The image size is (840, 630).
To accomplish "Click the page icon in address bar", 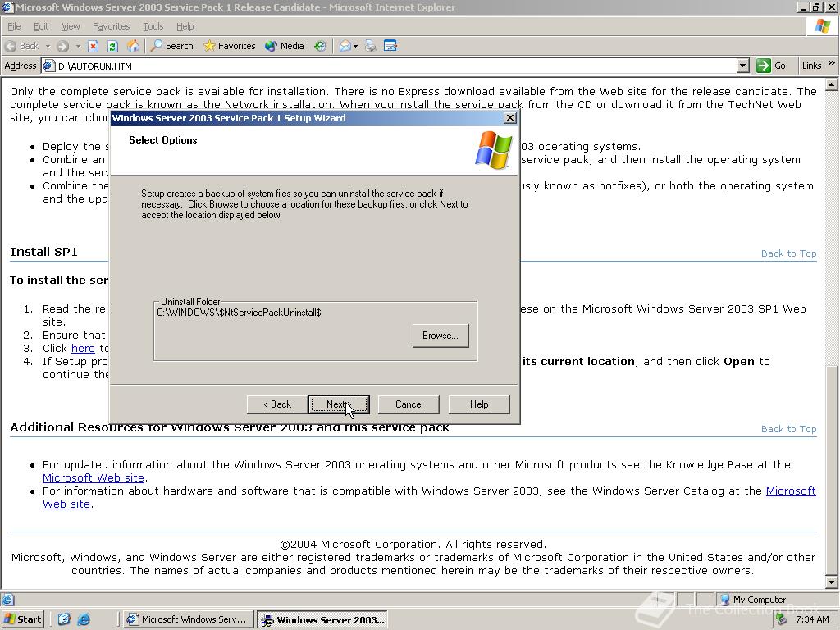I will [48, 66].
